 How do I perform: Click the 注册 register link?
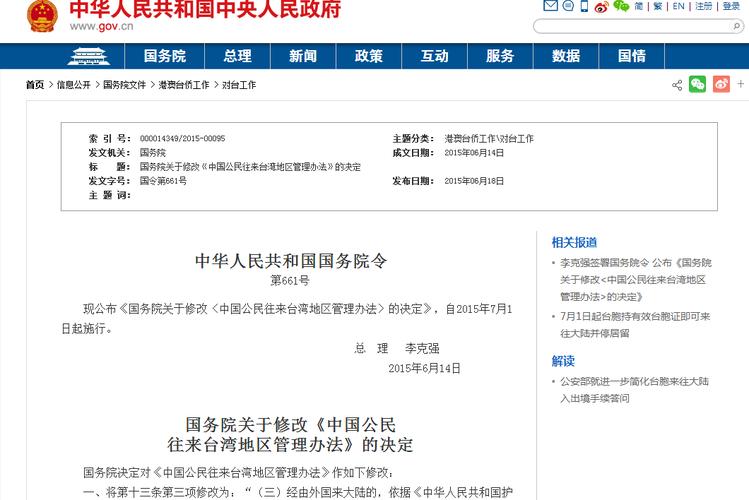[x=704, y=6]
